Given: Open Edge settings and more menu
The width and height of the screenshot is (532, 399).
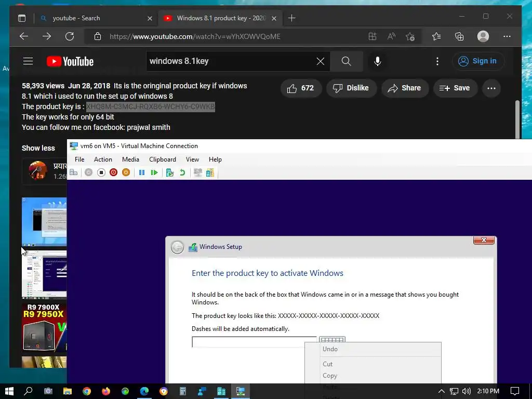Looking at the screenshot, I should click(x=507, y=36).
